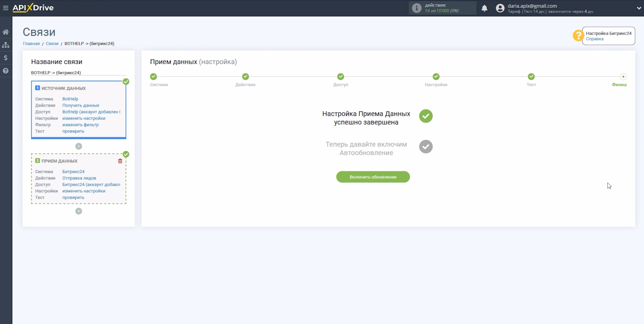Click the gray checkmark beside Автообновление
The image size is (644, 324).
click(426, 147)
